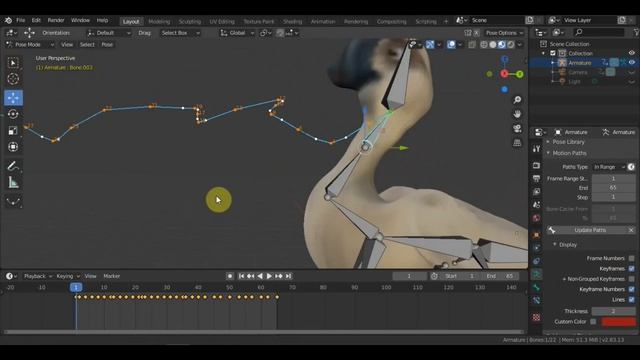Enable Non-Grouped Keyframes checkbox
Screen dimensions: 640x360
[x=631, y=279]
